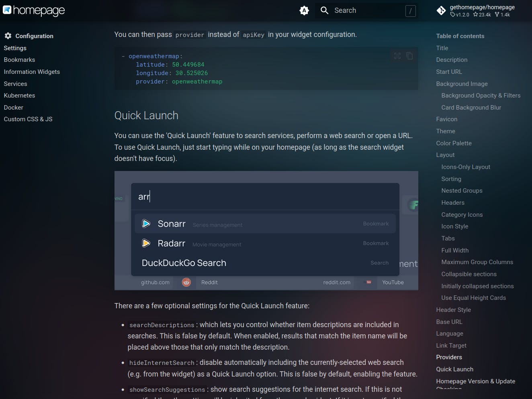Click the search magnifier icon
Viewport: 532px width, 399px height.
click(x=325, y=10)
